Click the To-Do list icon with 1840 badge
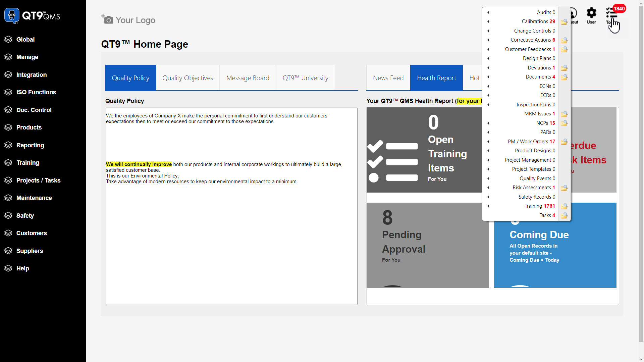 point(612,15)
